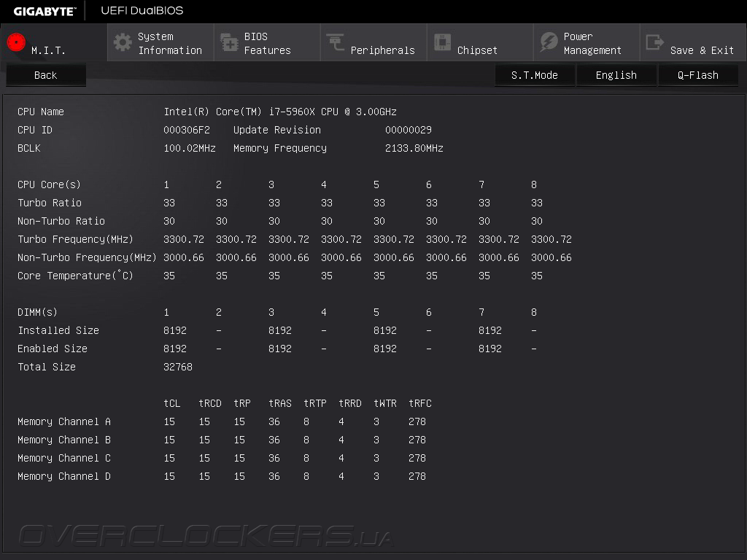
Task: Click the Installed Size label
Action: 58,330
